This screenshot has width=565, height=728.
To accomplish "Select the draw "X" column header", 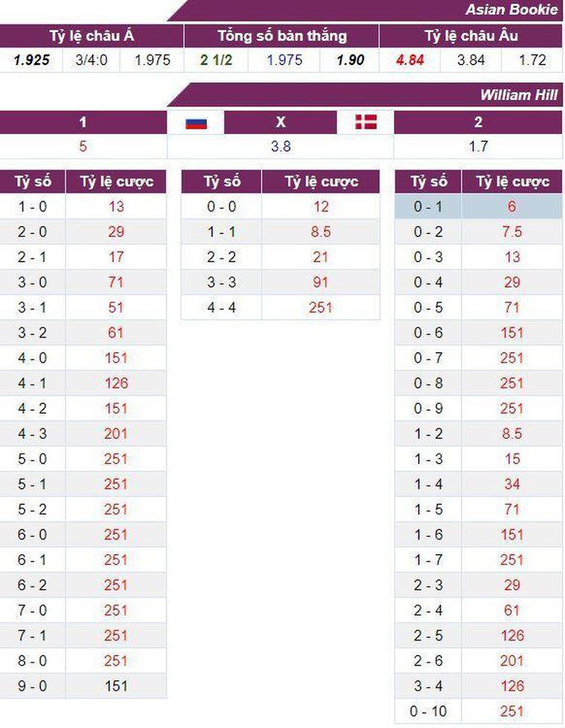I will pos(281,122).
